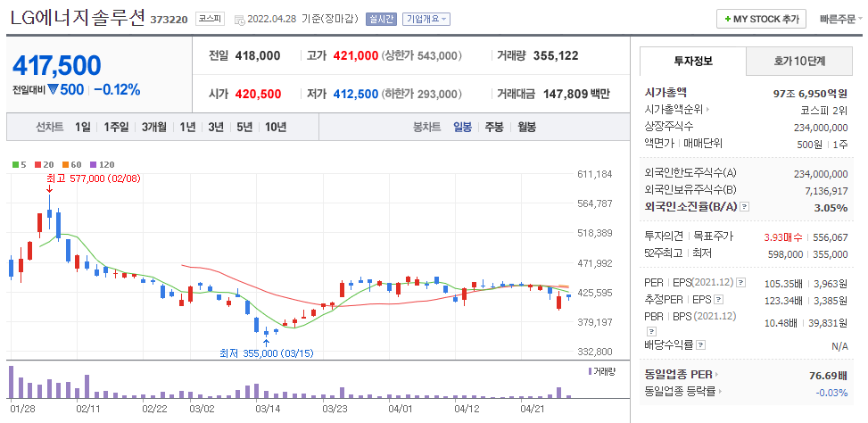The height and width of the screenshot is (423, 868).
Task: Add stock with MY STOCK 추가 button
Action: point(761,19)
